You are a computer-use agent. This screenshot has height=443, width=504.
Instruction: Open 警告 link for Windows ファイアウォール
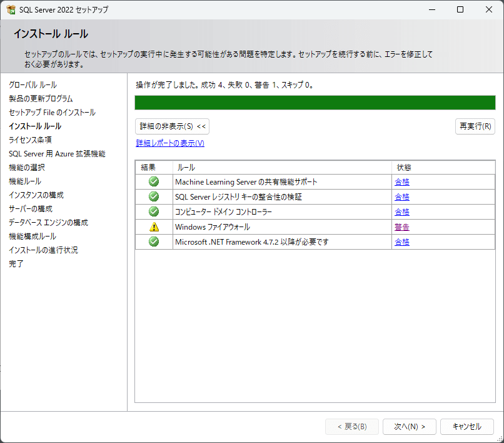402,227
